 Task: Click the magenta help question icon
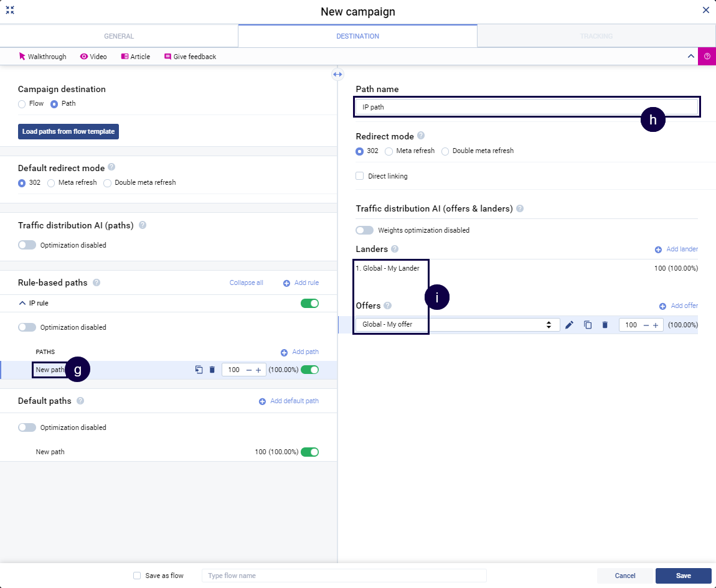point(707,56)
